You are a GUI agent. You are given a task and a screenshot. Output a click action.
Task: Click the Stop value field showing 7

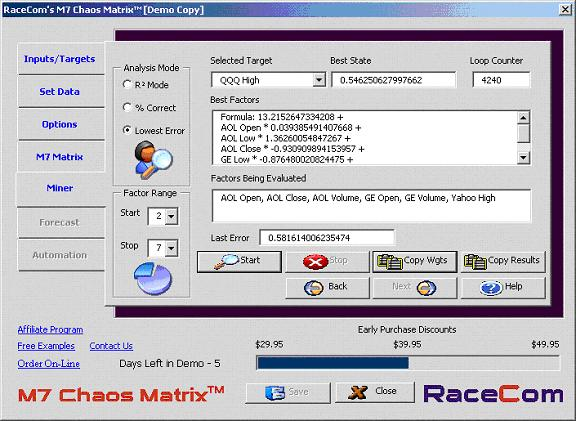157,248
